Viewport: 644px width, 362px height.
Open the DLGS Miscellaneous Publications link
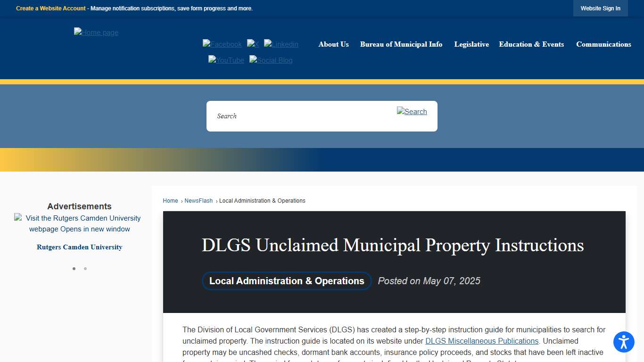click(481, 341)
